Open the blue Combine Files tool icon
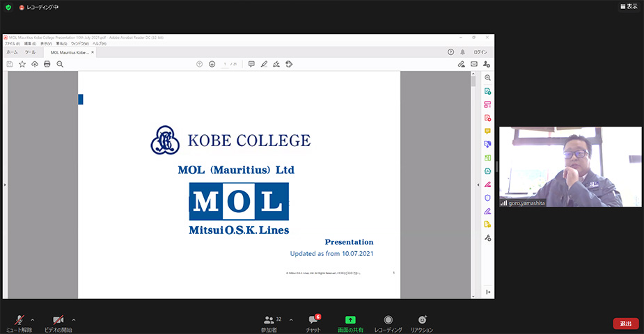The width and height of the screenshot is (644, 334). [x=487, y=145]
